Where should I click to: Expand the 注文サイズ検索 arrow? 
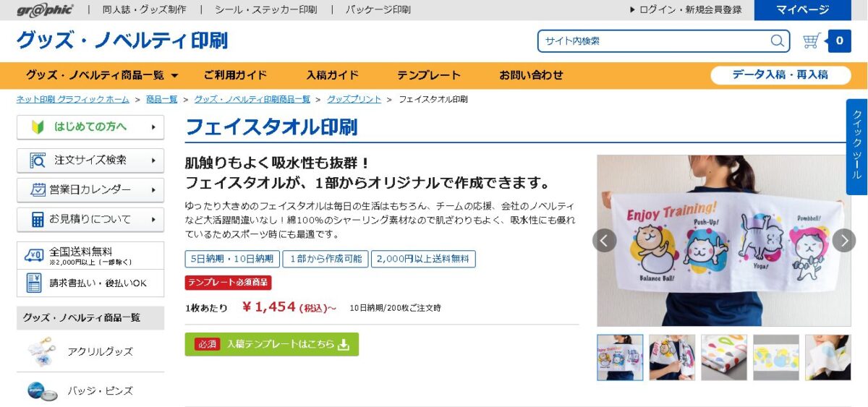coord(153,160)
